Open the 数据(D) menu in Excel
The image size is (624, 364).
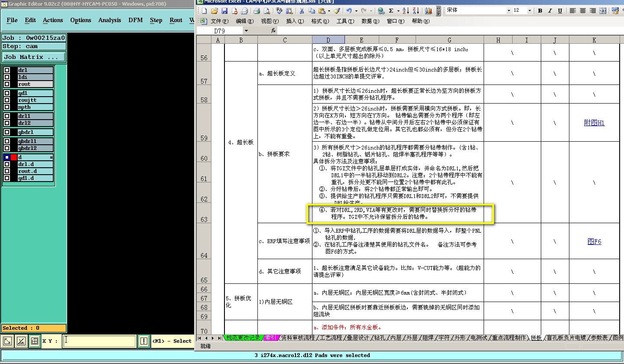(x=370, y=21)
